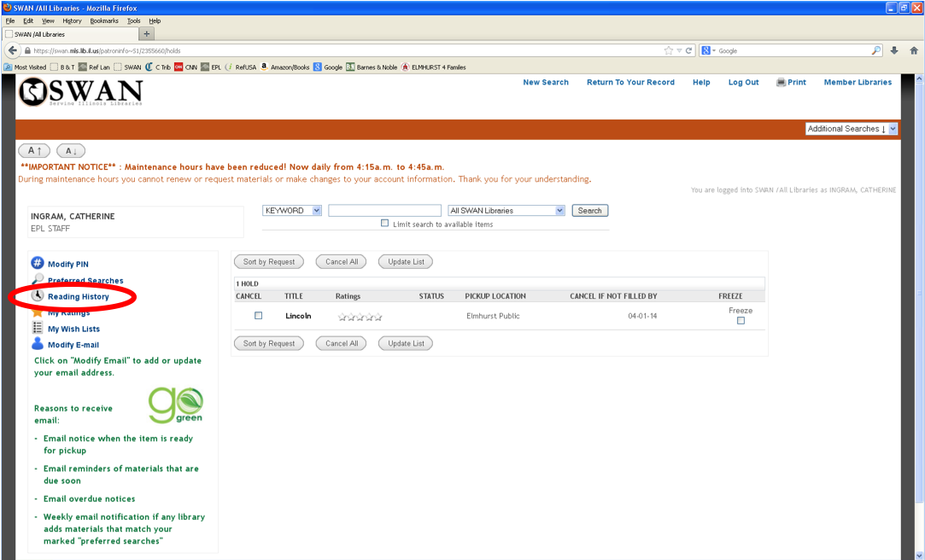Click the top Update List button
Screen dimensions: 925x560
pyautogui.click(x=406, y=262)
